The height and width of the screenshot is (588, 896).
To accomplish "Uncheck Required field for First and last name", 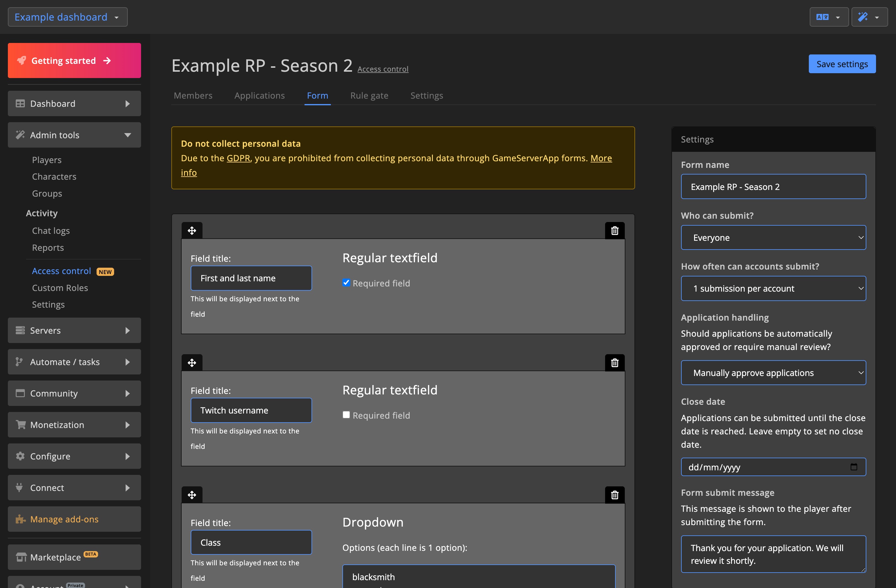I will pyautogui.click(x=346, y=283).
